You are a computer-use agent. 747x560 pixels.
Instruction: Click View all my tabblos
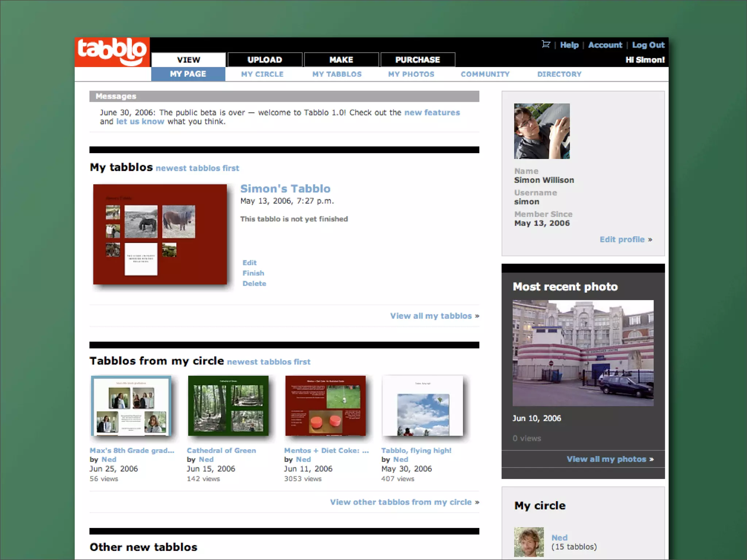tap(431, 316)
